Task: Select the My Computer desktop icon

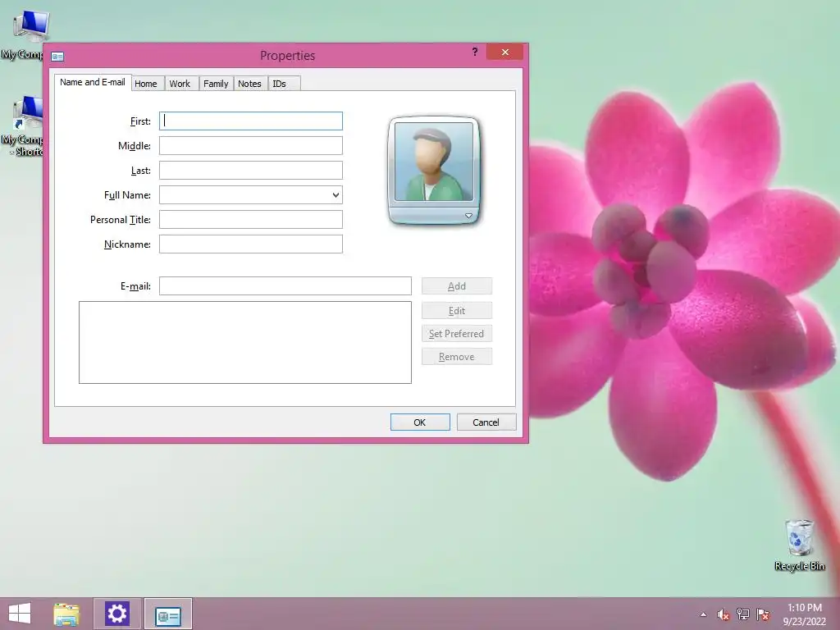Action: tap(25, 35)
